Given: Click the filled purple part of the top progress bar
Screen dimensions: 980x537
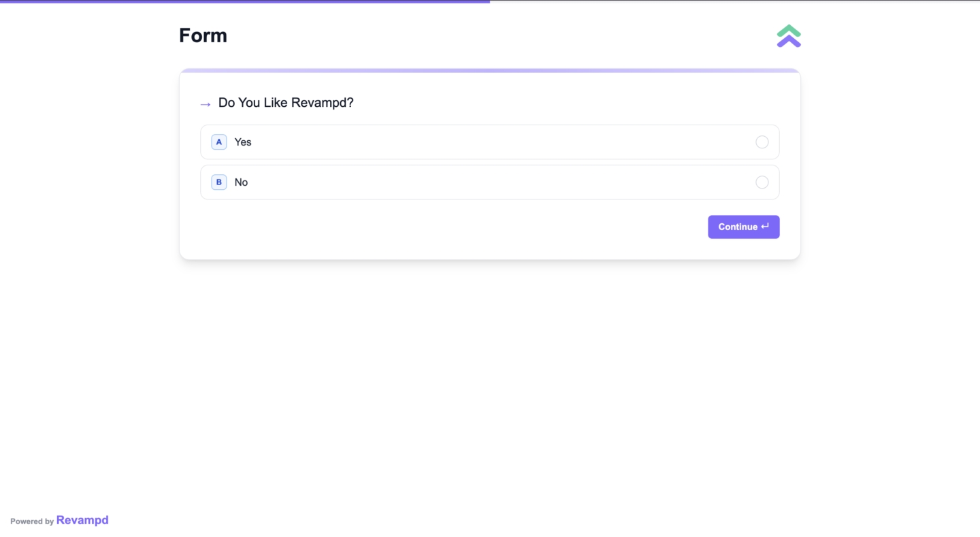Looking at the screenshot, I should [245, 1].
